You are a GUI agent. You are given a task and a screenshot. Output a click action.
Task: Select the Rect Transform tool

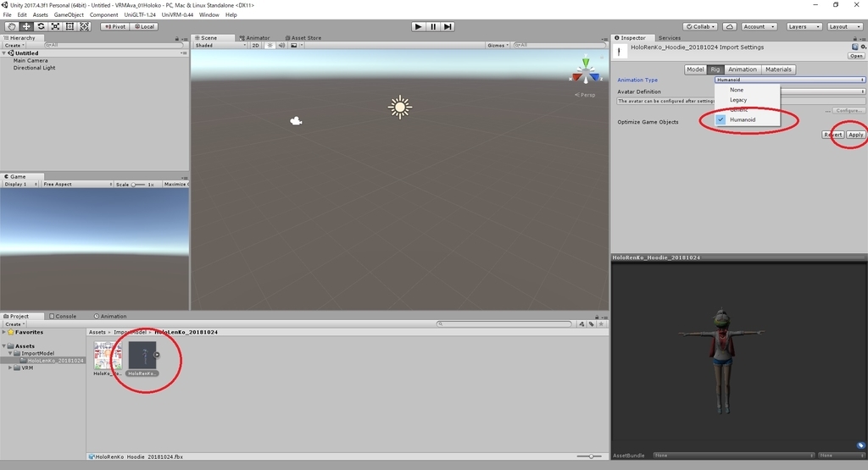70,26
